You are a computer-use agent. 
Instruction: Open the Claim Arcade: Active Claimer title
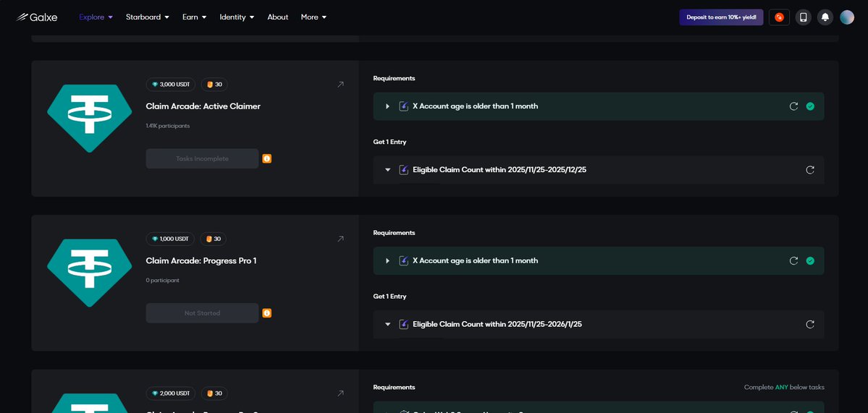tap(203, 106)
